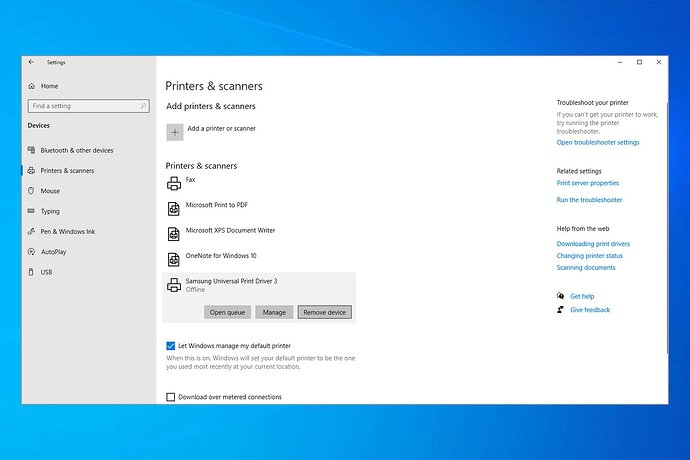Screen dimensions: 690x460
Task: Click the USB icon in sidebar
Action: click(31, 272)
